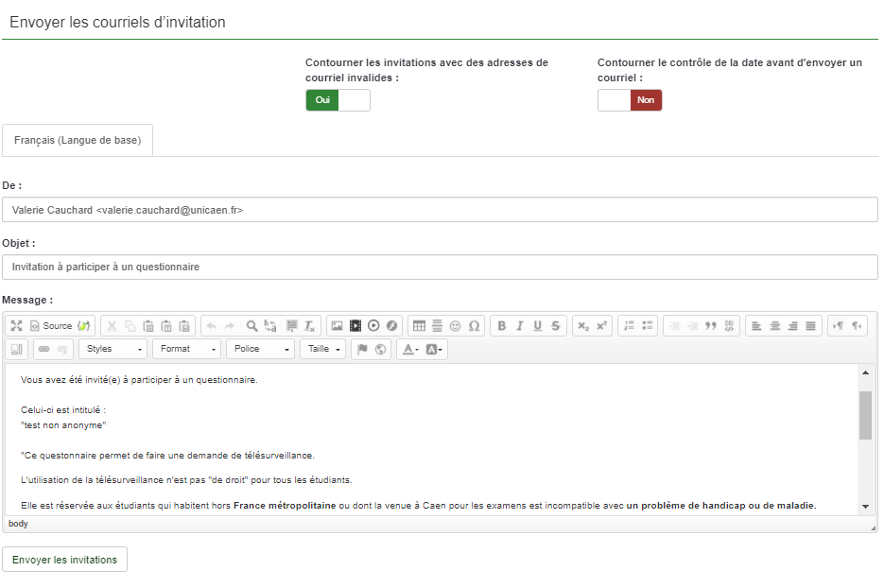Toggle the date control bypass switch
884x588 pixels.
click(x=630, y=100)
